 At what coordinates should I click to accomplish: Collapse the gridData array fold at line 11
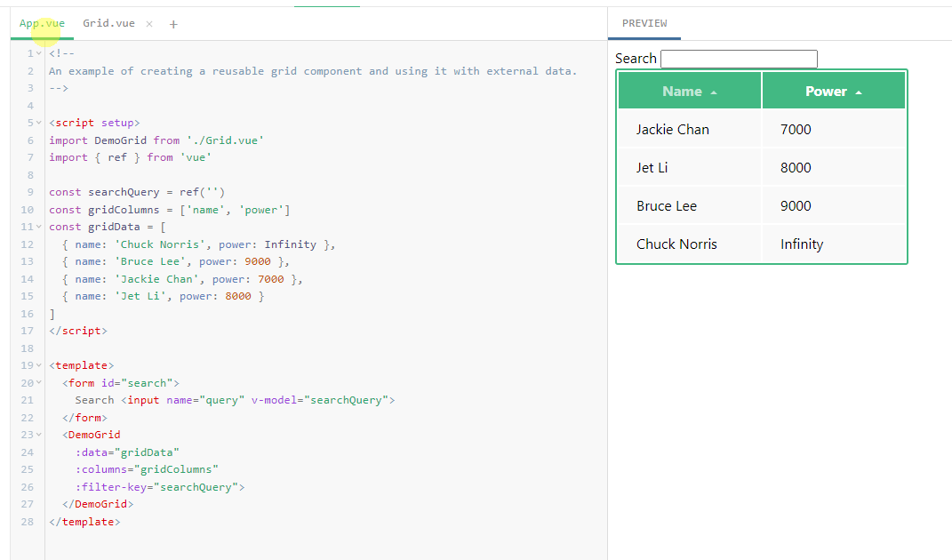(39, 227)
